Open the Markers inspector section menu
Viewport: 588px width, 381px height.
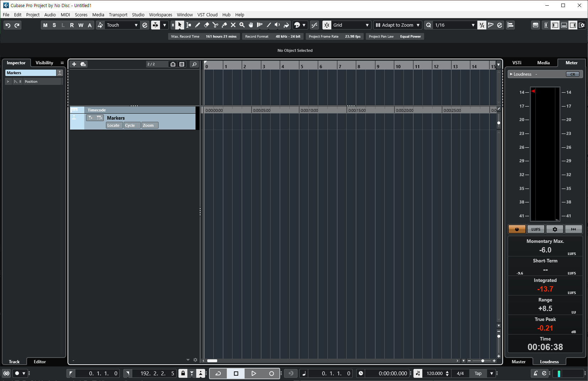point(60,73)
